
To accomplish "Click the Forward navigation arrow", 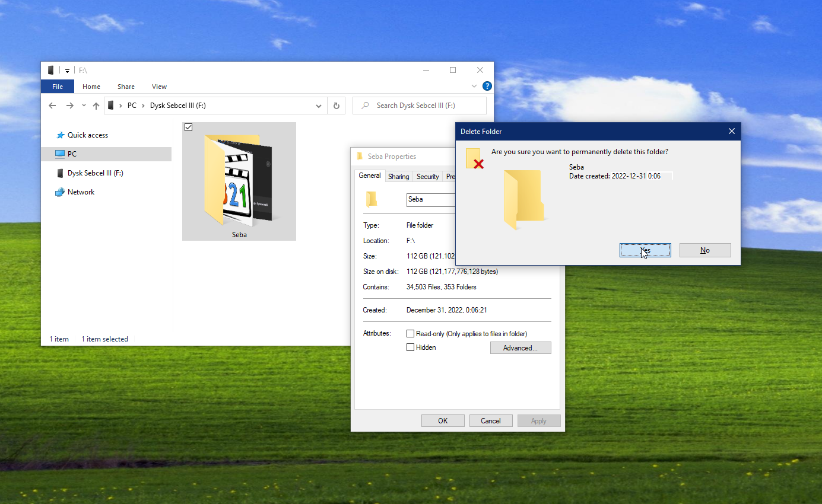I will [70, 106].
